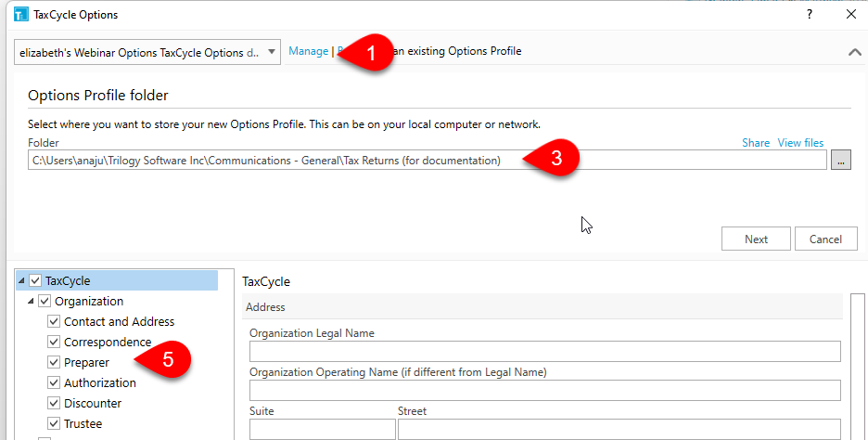Click the Next button
868x440 pixels.
pos(756,239)
